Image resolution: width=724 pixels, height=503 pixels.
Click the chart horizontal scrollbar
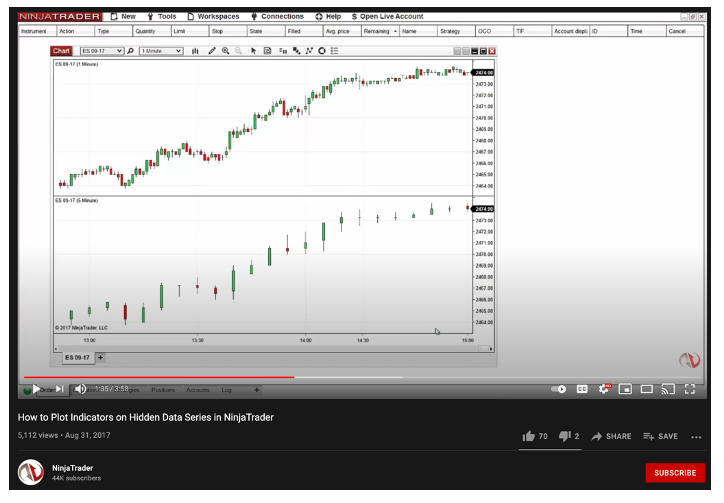pos(273,349)
